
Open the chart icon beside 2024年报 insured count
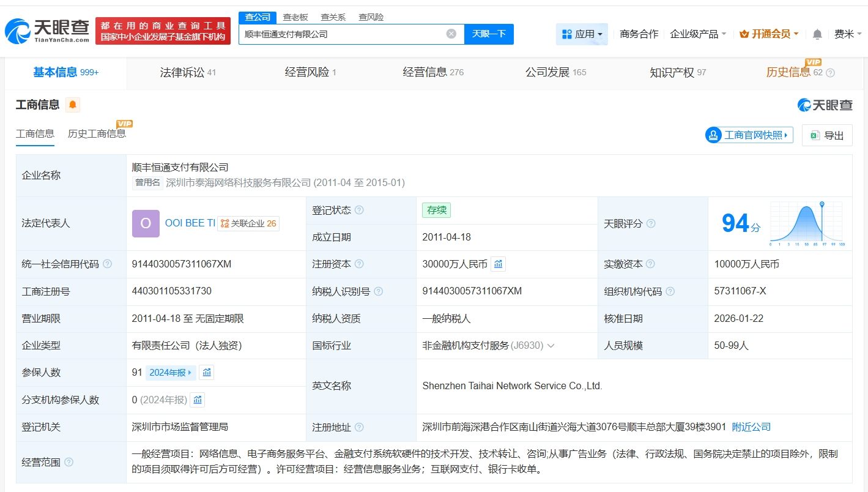[x=207, y=372]
